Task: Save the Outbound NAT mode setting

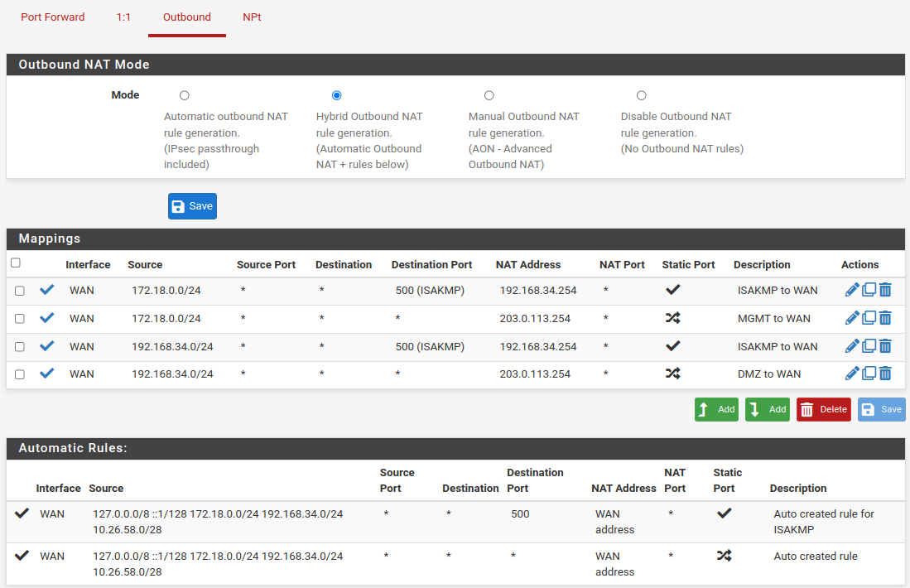Action: click(193, 206)
